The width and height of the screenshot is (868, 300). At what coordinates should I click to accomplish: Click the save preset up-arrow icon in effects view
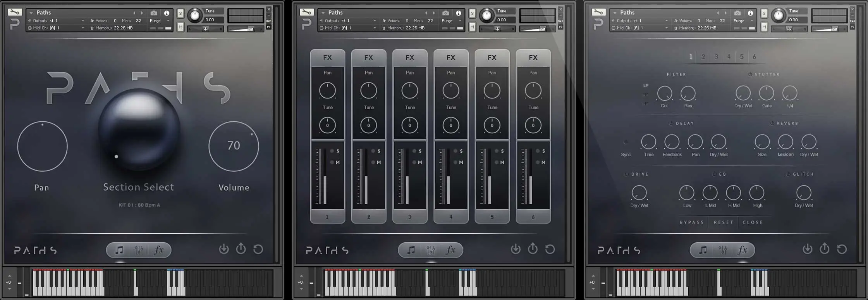click(825, 248)
